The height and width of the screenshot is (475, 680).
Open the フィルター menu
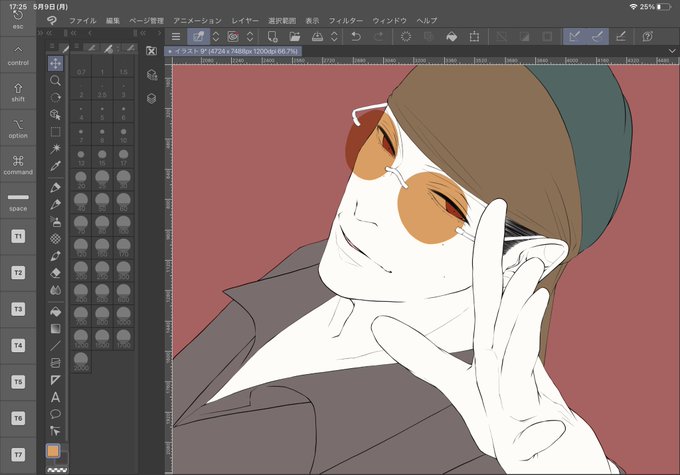pyautogui.click(x=346, y=20)
